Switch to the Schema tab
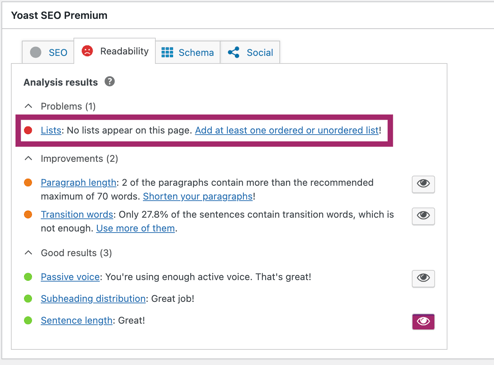Viewport: 494px width, 365px height. point(188,52)
